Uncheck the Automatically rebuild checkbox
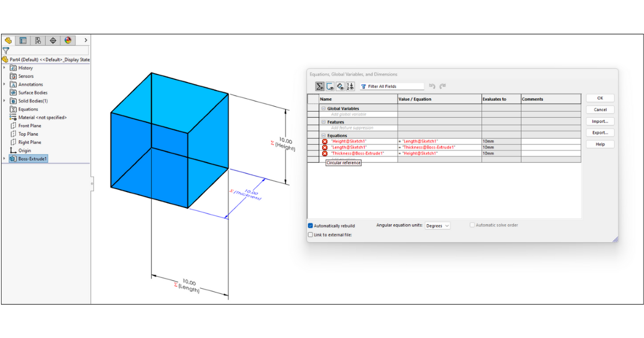The width and height of the screenshot is (644, 338). coord(311,226)
